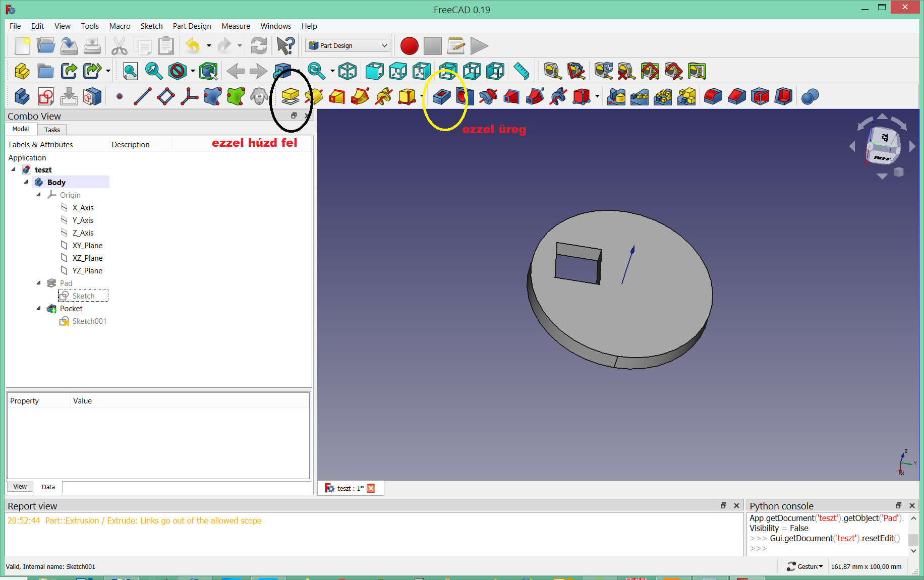Close the Python console panel
This screenshot has height=580, width=924.
click(912, 505)
